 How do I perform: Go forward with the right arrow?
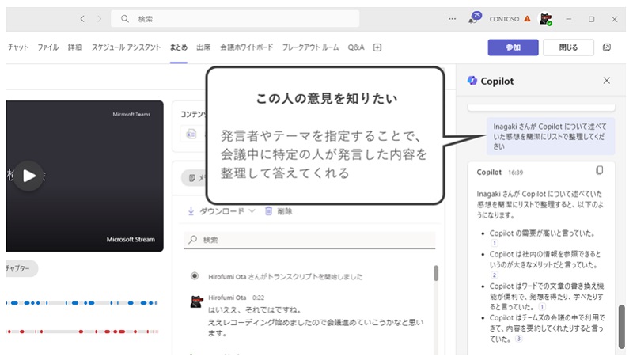point(100,19)
